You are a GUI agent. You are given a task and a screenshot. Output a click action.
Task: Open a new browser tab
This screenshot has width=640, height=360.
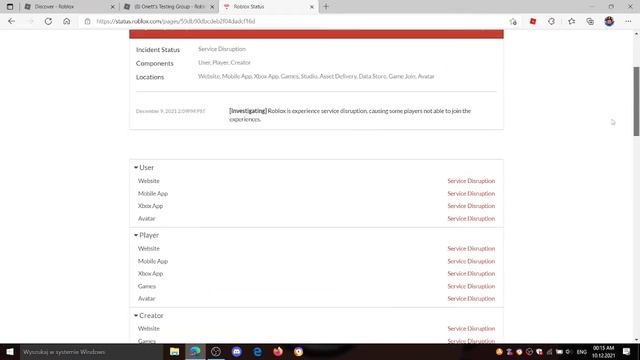pos(326,7)
